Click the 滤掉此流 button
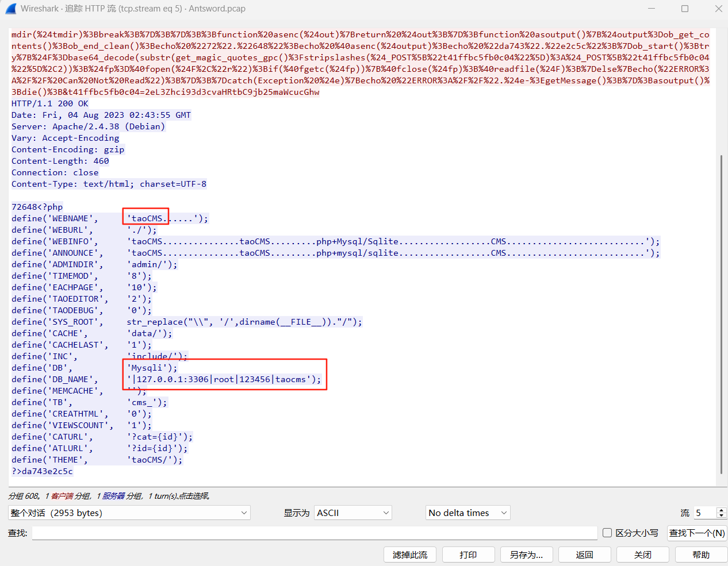 coord(410,555)
